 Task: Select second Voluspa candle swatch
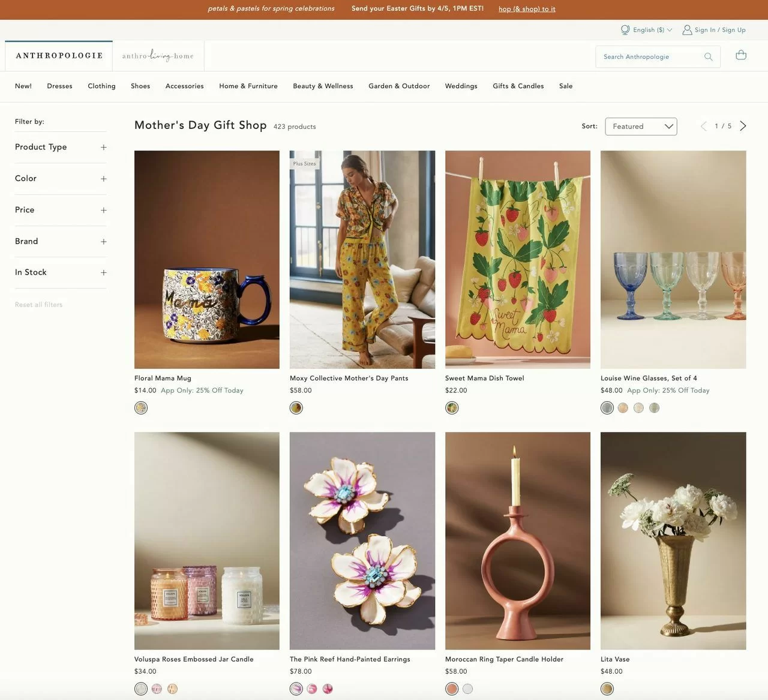[x=157, y=689]
